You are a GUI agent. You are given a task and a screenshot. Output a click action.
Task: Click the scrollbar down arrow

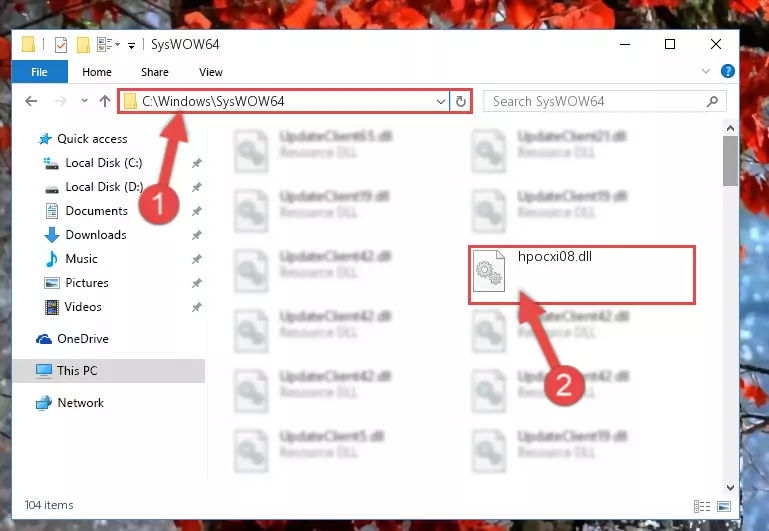pos(730,487)
